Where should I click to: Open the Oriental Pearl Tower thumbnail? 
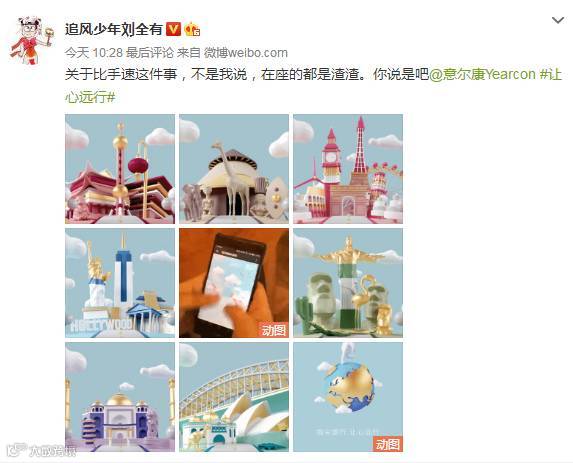click(x=120, y=169)
